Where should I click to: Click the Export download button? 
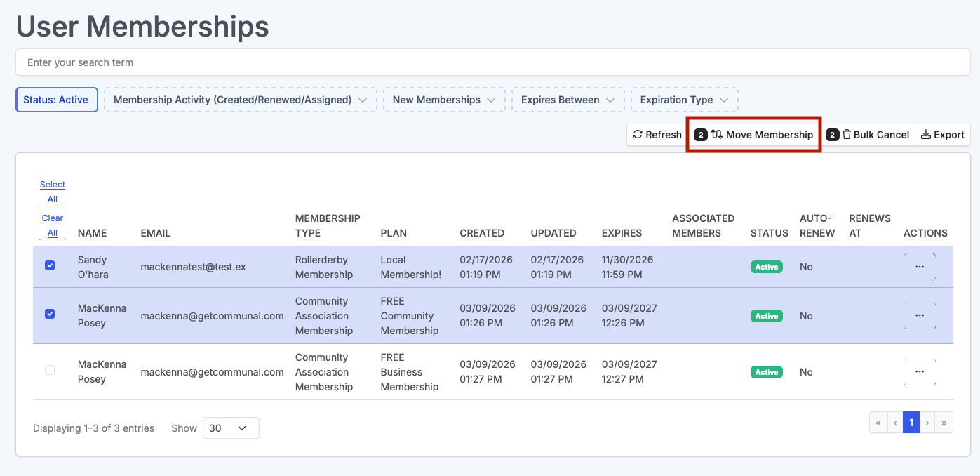(x=942, y=135)
